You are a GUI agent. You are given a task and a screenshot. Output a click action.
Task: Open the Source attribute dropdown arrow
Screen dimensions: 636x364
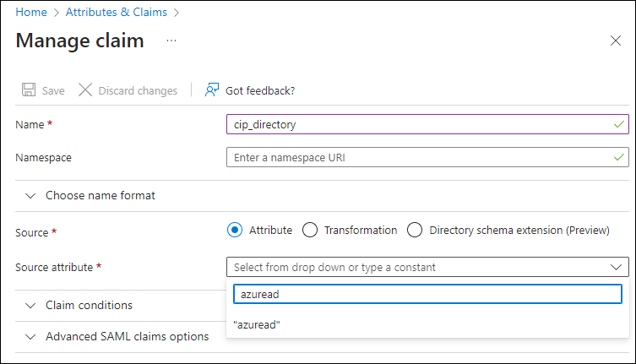point(616,267)
